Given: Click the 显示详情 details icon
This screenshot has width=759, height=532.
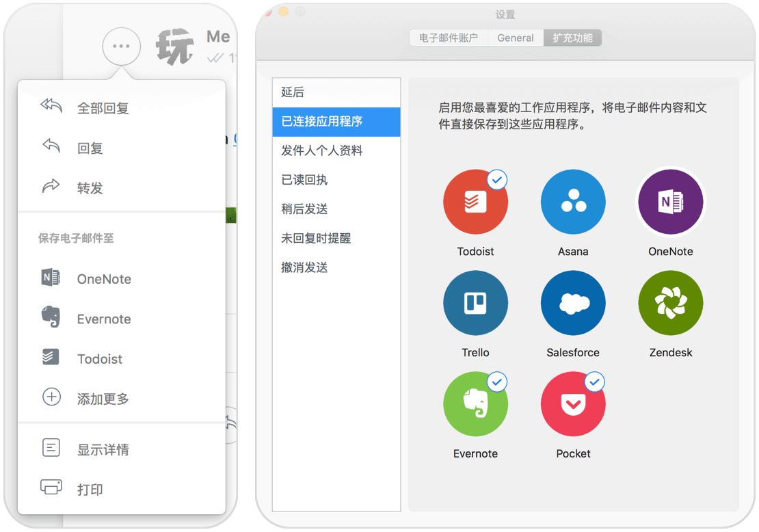Looking at the screenshot, I should click(x=51, y=448).
